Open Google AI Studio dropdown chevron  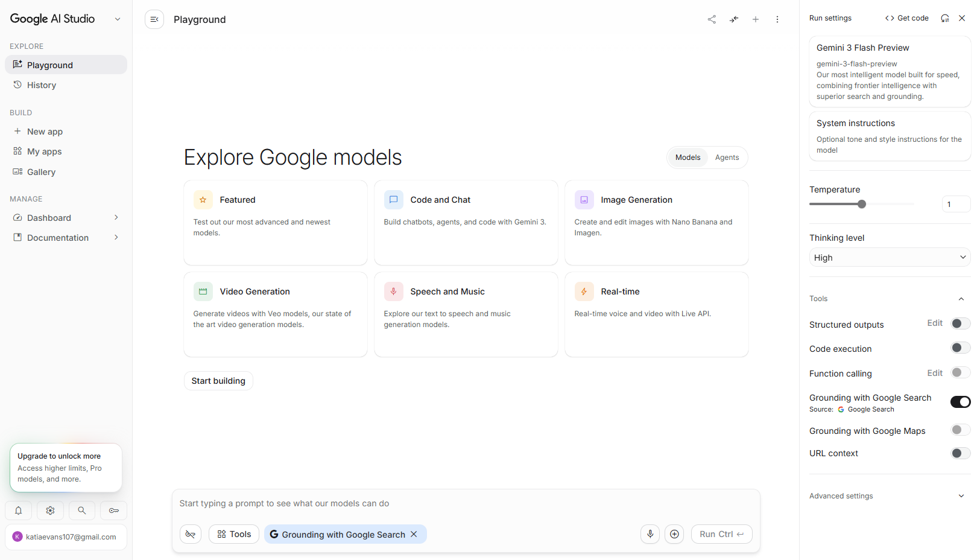[x=118, y=19]
